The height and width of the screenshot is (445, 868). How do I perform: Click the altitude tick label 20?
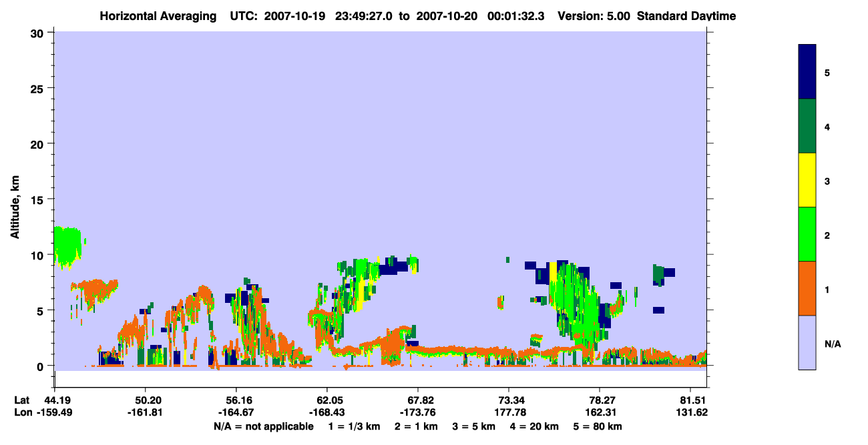click(x=37, y=144)
